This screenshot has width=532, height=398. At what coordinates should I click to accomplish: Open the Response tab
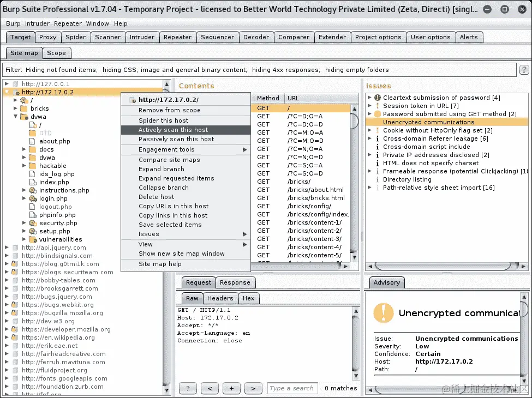click(235, 282)
